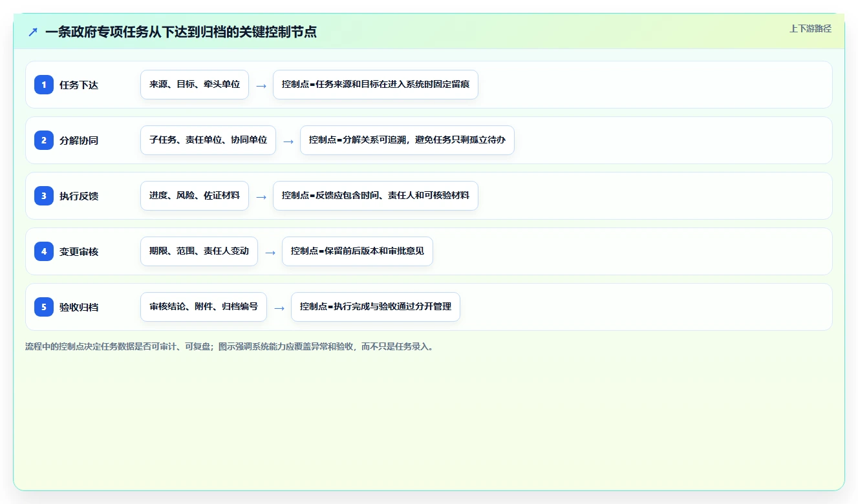Click control point 执行完成与验收通过分开管理

coord(376,307)
